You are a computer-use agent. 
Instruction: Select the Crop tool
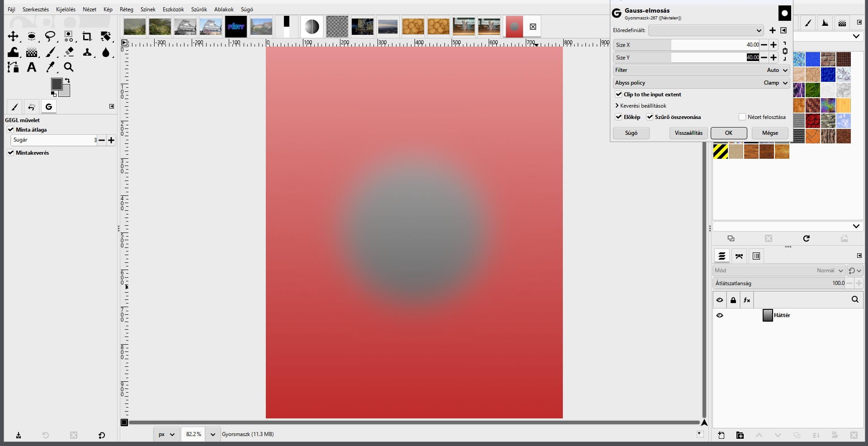tap(87, 36)
